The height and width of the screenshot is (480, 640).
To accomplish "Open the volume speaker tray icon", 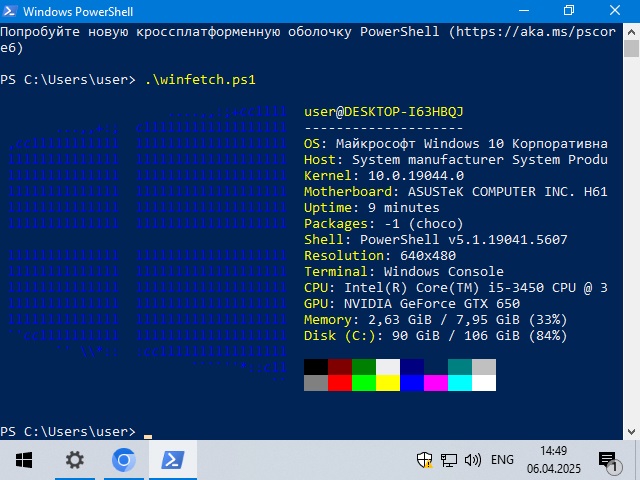I will pos(473,460).
